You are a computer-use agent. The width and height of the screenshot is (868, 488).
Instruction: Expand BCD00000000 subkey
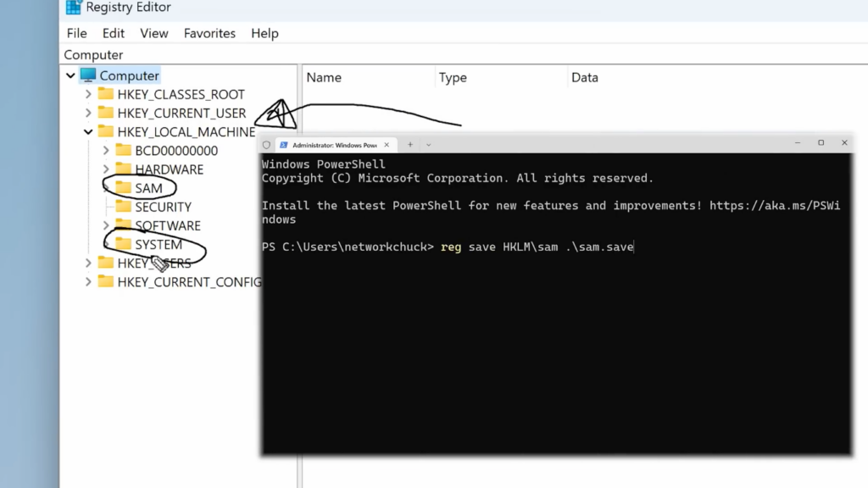pyautogui.click(x=106, y=151)
